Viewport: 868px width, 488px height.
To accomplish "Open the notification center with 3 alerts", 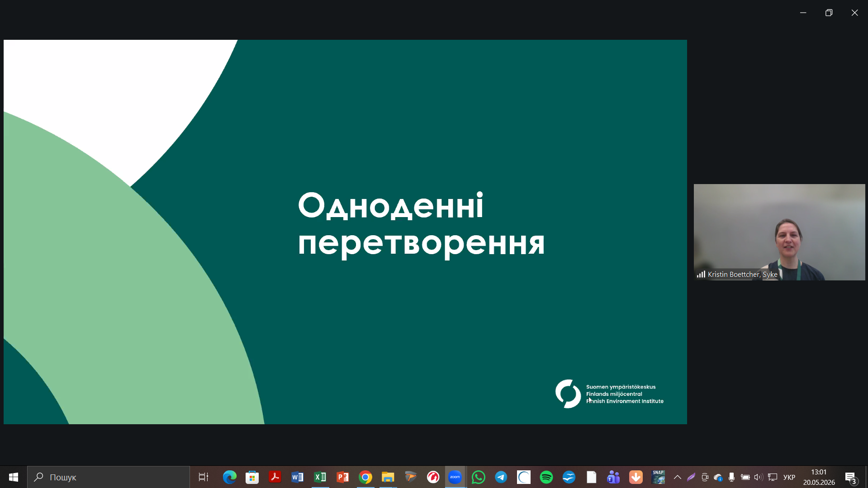I will (x=851, y=478).
